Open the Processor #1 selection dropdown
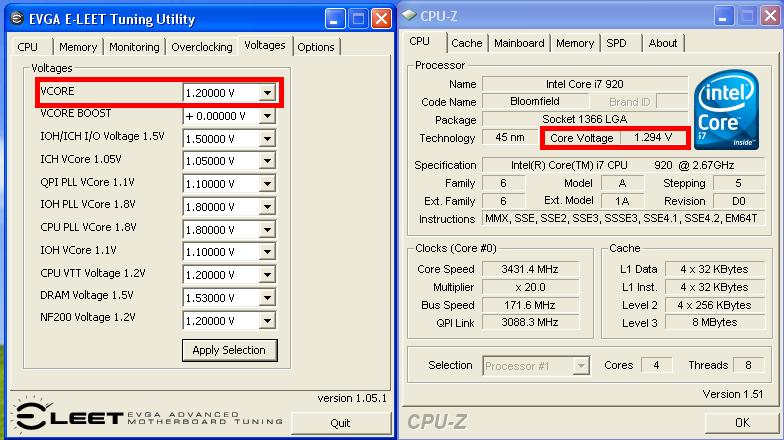784x440 pixels. (580, 366)
